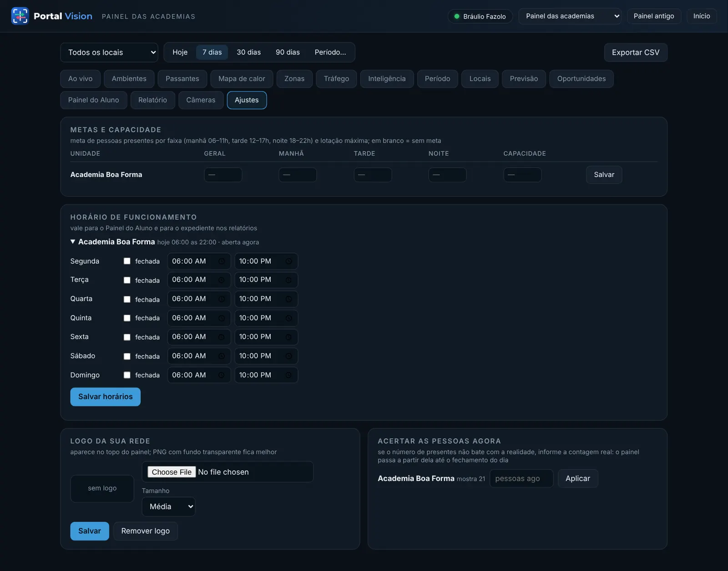This screenshot has height=571, width=728.
Task: Click the Remover logo button
Action: pos(146,531)
